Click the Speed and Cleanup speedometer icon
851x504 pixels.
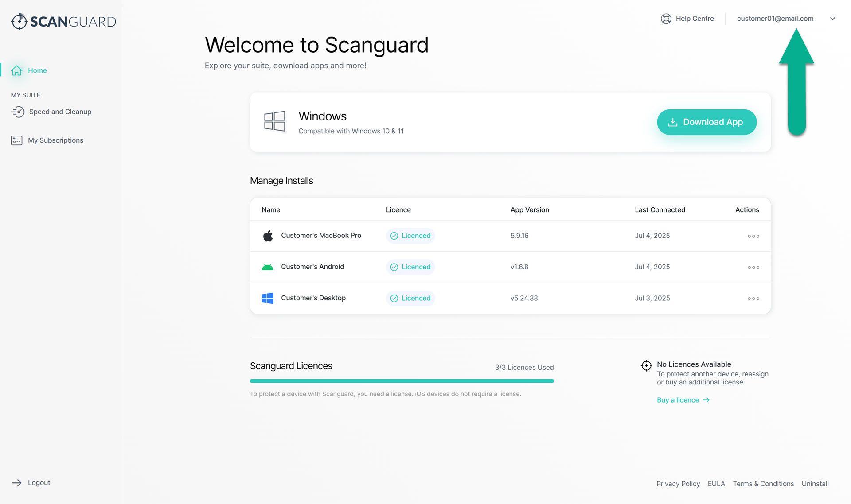18,112
